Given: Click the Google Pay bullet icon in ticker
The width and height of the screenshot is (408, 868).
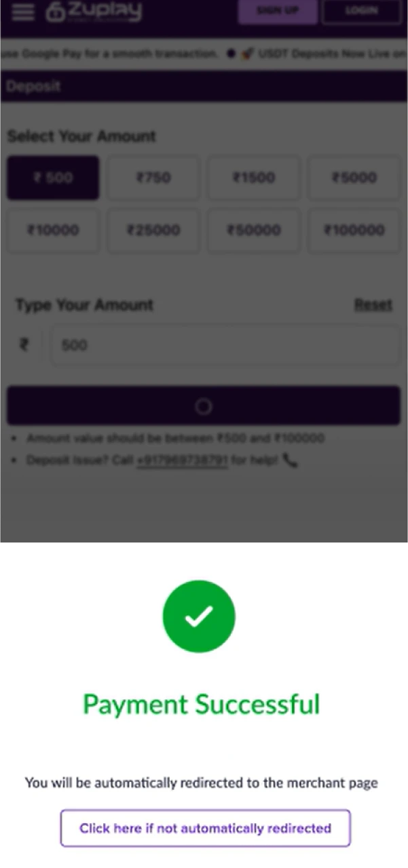Looking at the screenshot, I should [x=230, y=54].
